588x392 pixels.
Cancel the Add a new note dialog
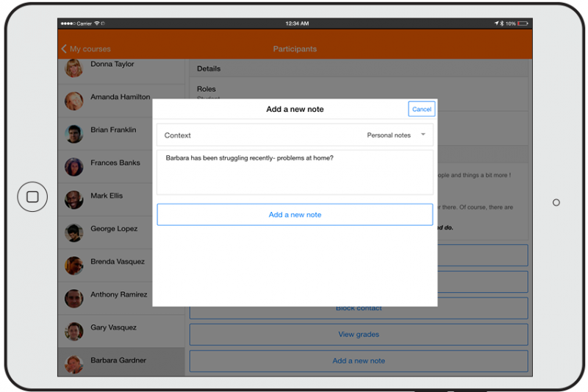tap(421, 109)
